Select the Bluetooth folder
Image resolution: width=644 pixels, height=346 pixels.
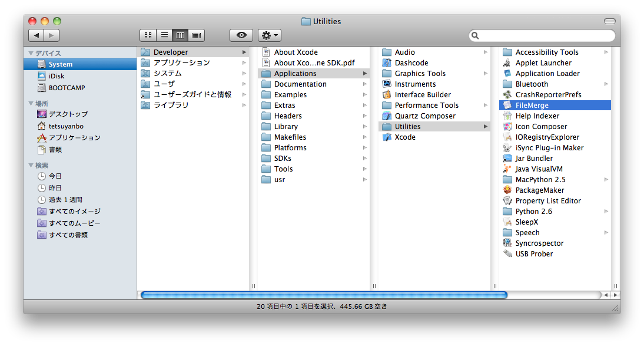click(555, 84)
